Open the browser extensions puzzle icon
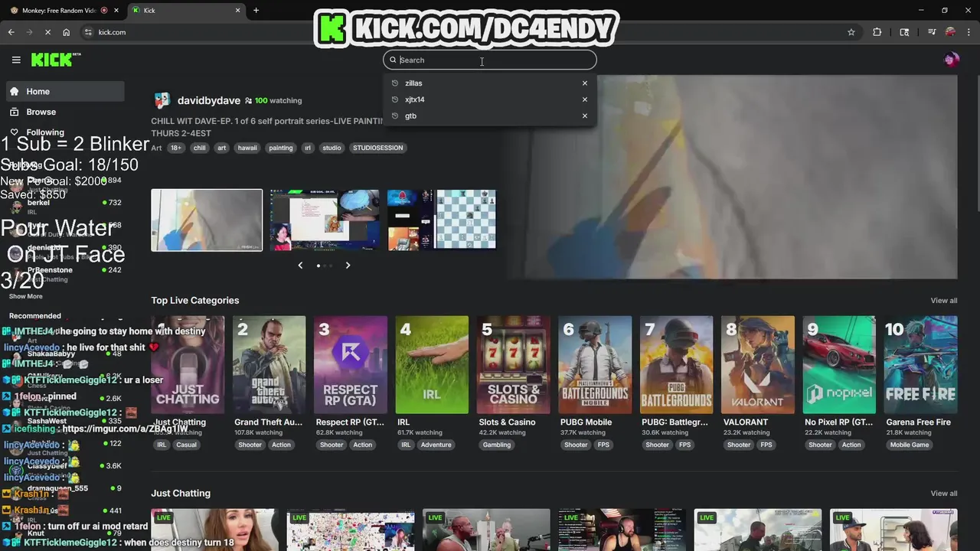The image size is (980, 551). (x=877, y=32)
